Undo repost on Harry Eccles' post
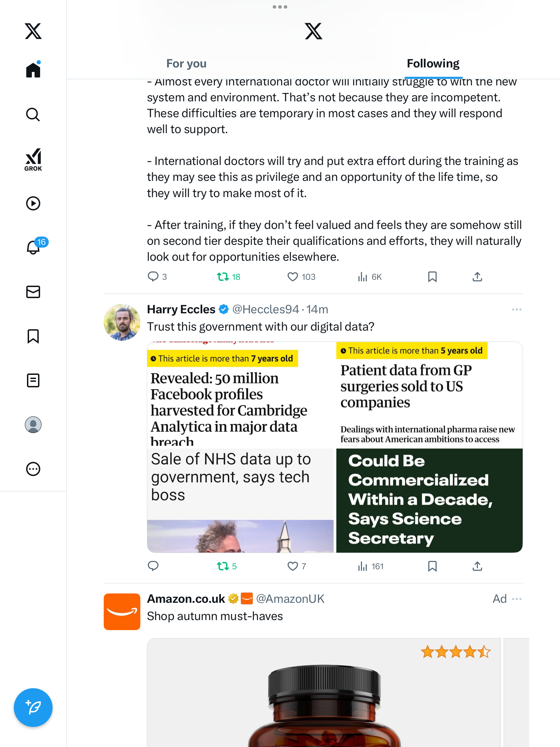The height and width of the screenshot is (747, 560). tap(223, 566)
